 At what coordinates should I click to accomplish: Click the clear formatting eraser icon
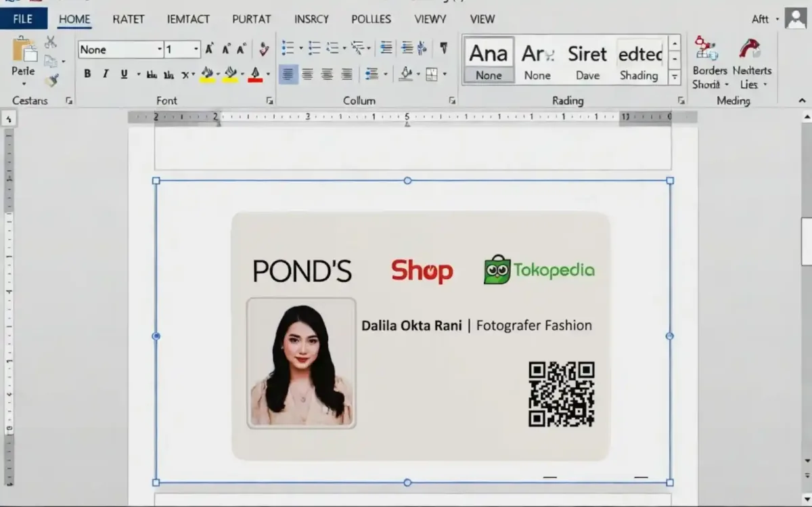(x=264, y=49)
